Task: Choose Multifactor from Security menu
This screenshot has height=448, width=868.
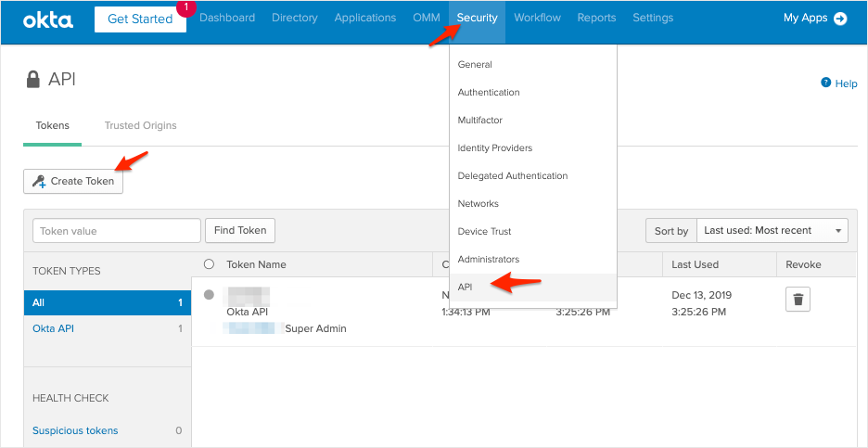Action: 480,121
